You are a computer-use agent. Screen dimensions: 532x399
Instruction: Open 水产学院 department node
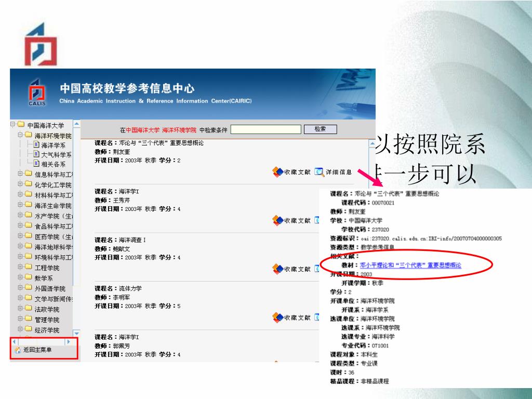coord(54,216)
